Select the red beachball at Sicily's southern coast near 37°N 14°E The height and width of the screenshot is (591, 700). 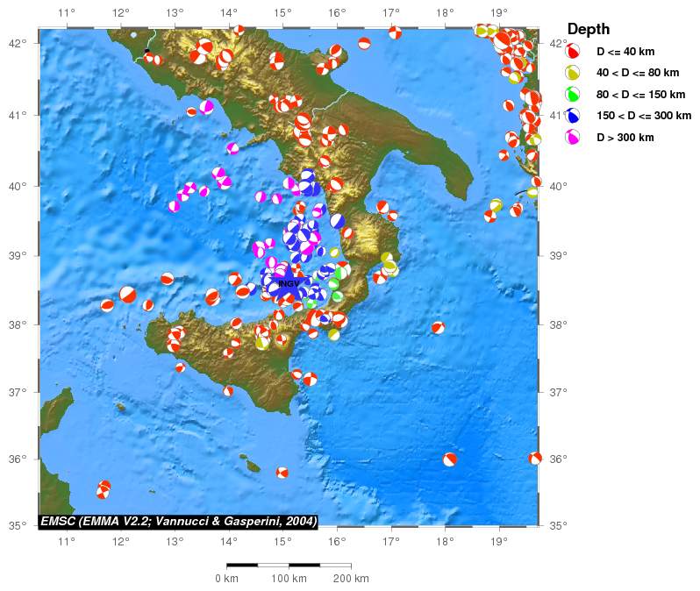228,391
